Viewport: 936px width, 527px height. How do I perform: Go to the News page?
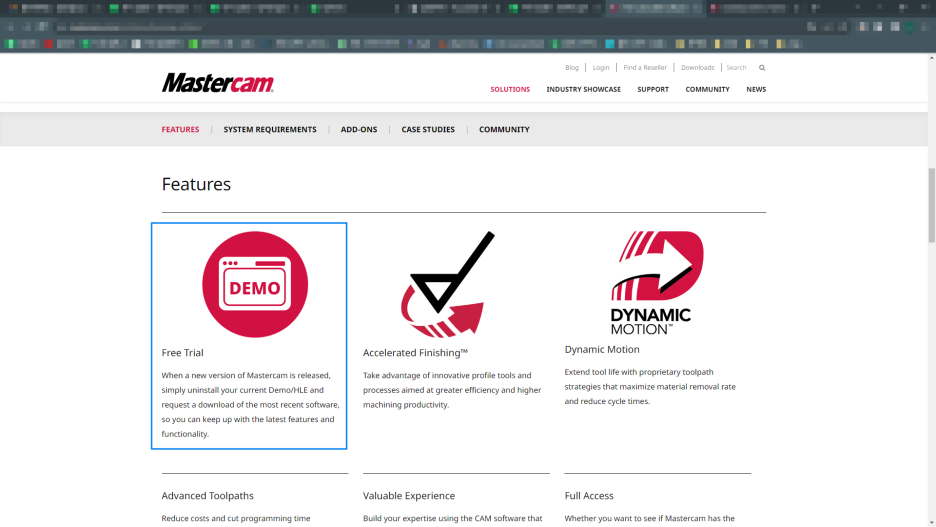pos(756,89)
